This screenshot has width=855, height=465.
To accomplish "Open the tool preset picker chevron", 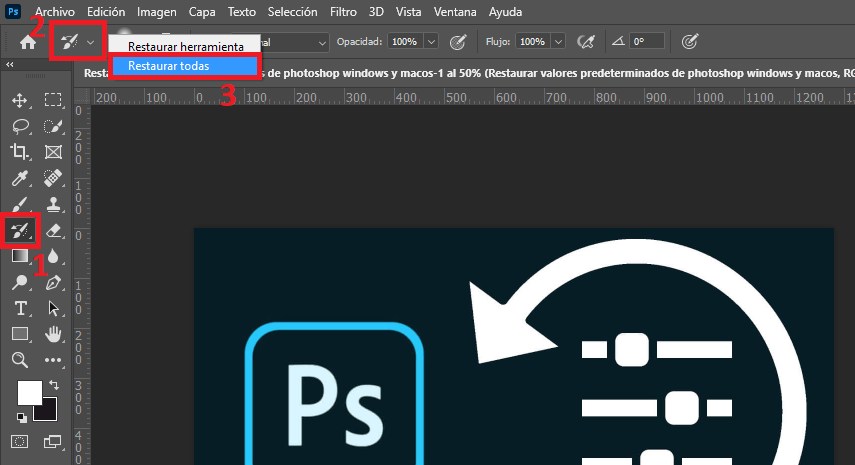I will pyautogui.click(x=91, y=42).
